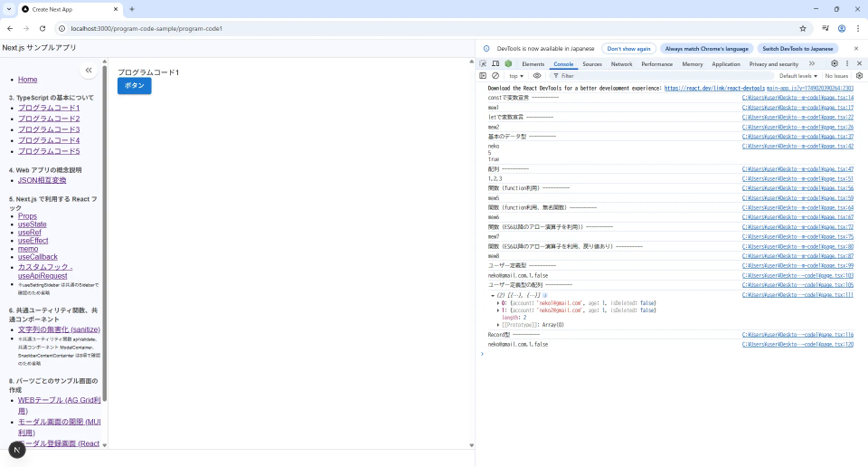Open Chrome media control icon
868x467 pixels.
[826, 28]
